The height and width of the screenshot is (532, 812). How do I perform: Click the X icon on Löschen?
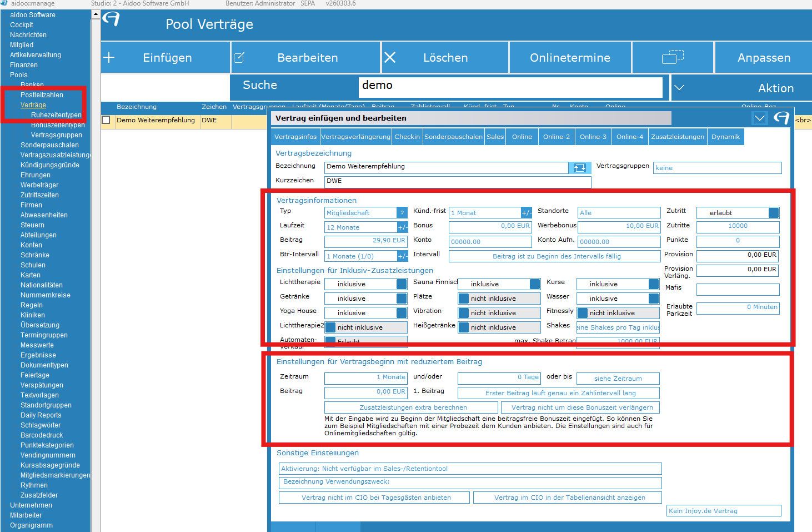point(390,57)
